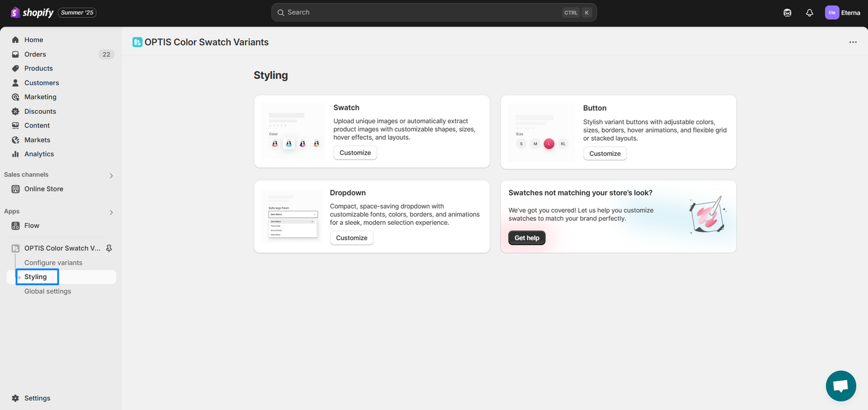Click the Swatch preview thumbnail
Screen dimensions: 868x410
(293, 131)
